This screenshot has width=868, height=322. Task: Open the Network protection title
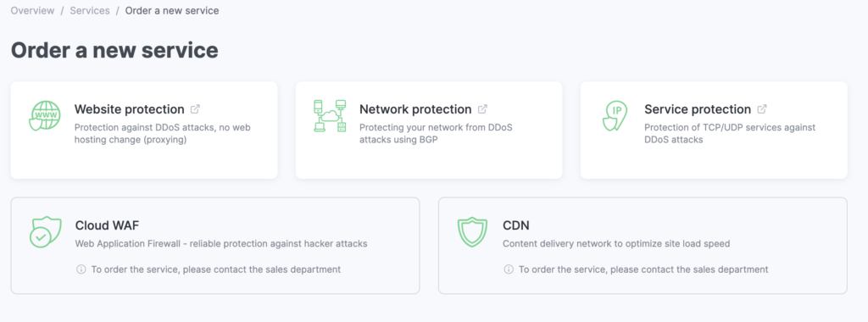pos(415,109)
